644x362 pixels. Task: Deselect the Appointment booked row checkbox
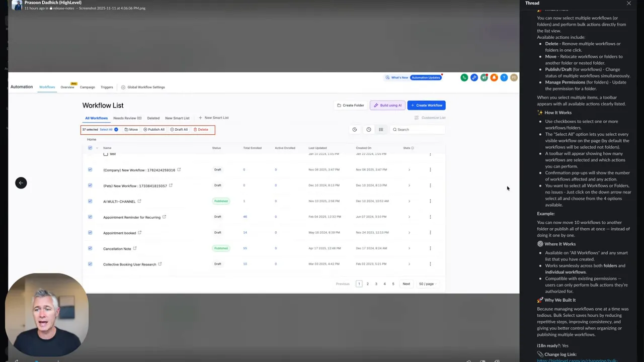[x=90, y=232]
